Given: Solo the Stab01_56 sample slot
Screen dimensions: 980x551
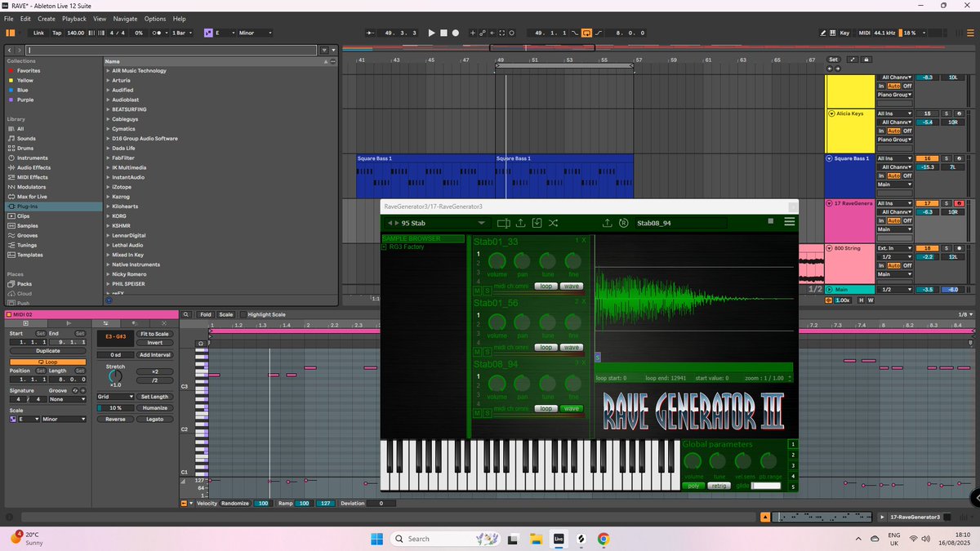Looking at the screenshot, I should click(x=487, y=352).
